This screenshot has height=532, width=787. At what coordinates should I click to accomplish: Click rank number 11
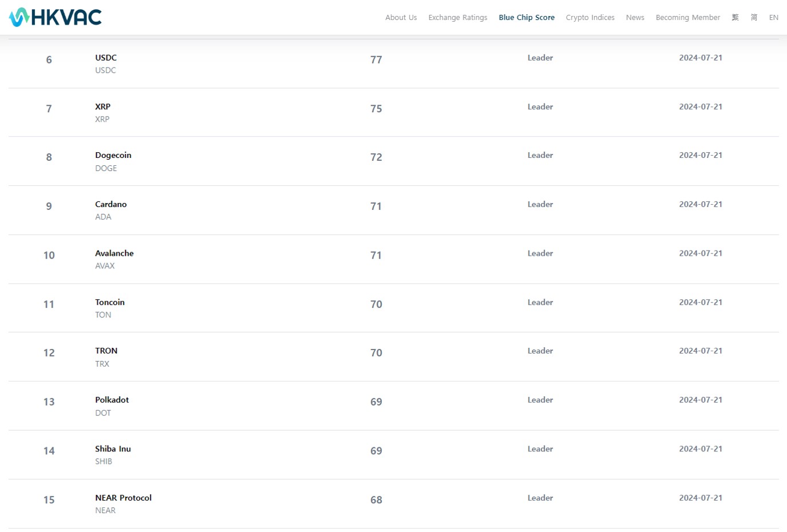(49, 304)
